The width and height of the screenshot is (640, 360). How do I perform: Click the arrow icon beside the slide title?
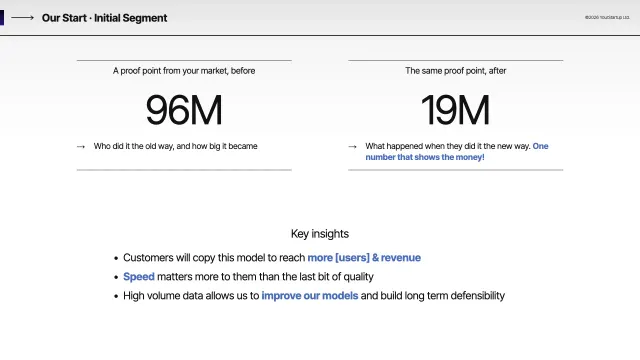click(22, 18)
